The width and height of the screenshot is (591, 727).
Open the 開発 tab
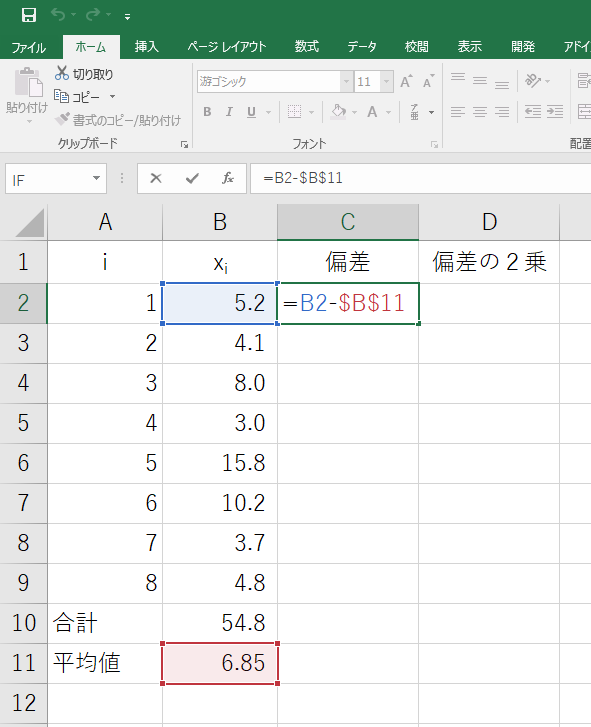(523, 47)
